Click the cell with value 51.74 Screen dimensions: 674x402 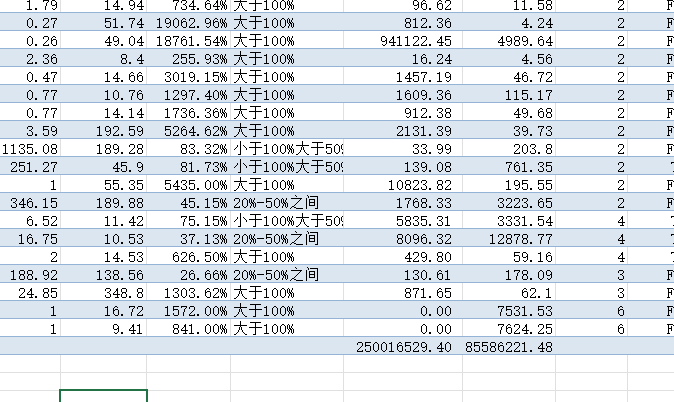[104, 22]
